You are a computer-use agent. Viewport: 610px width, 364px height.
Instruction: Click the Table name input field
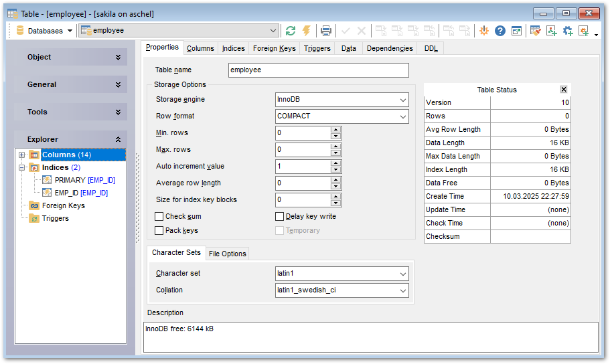318,70
